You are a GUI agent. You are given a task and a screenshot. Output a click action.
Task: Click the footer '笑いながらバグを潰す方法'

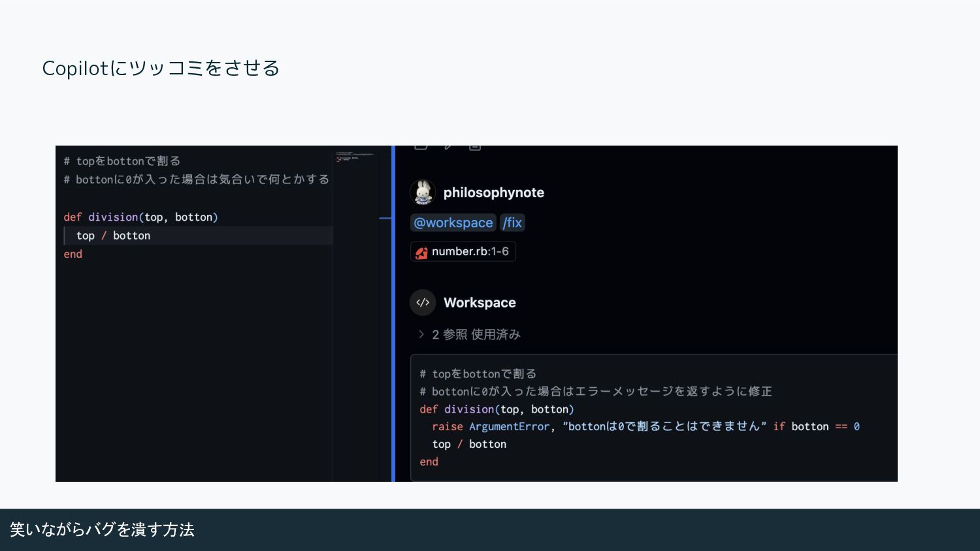tap(102, 529)
